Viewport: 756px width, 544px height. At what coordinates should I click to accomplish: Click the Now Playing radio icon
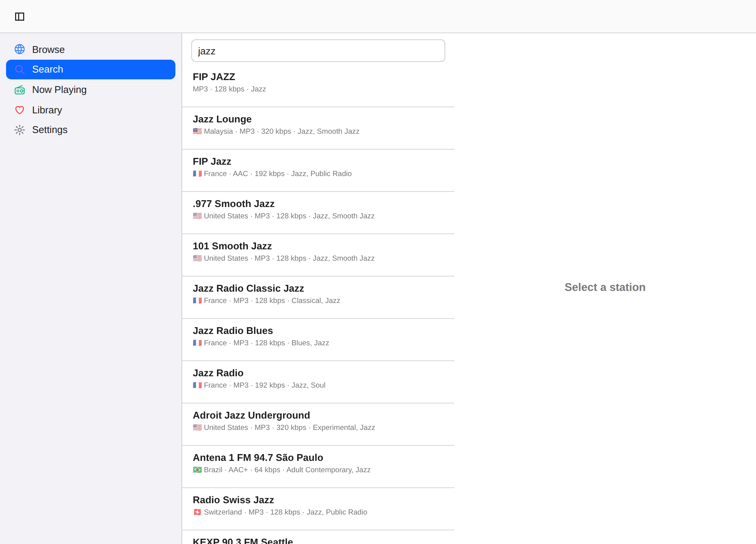[x=20, y=90]
